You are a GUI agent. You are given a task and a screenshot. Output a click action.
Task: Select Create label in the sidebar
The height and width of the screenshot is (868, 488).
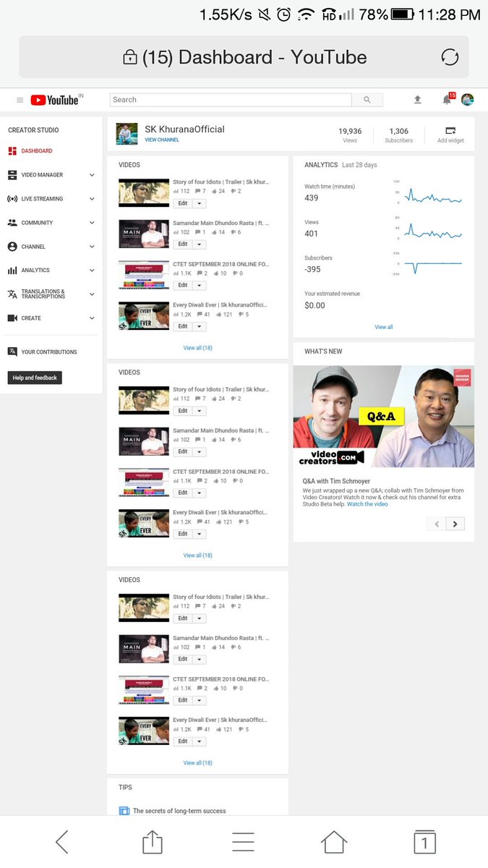coord(31,318)
